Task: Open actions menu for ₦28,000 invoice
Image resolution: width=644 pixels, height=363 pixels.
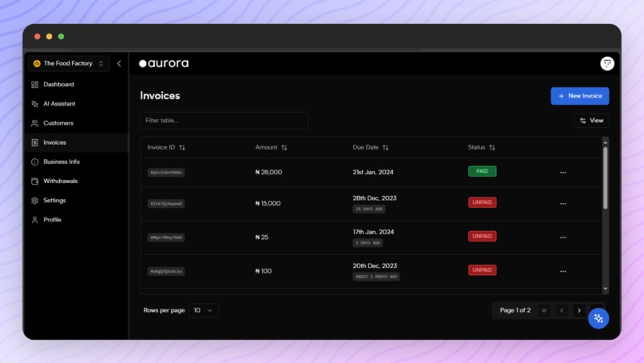Action: click(x=563, y=172)
